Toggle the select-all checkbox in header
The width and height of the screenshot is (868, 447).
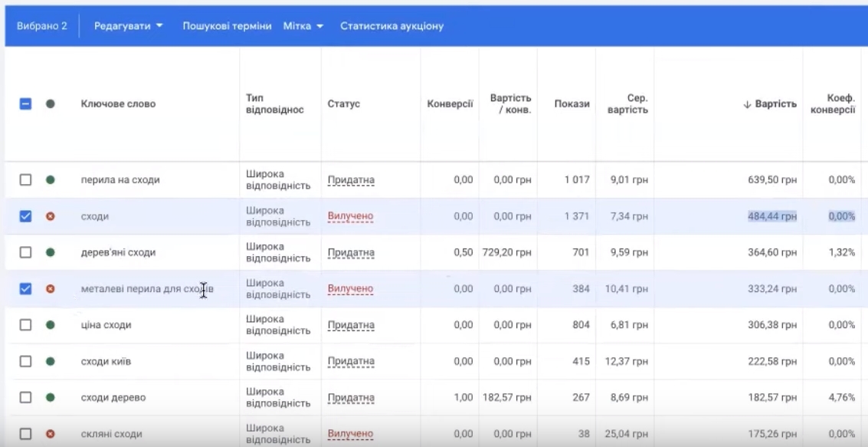click(25, 104)
